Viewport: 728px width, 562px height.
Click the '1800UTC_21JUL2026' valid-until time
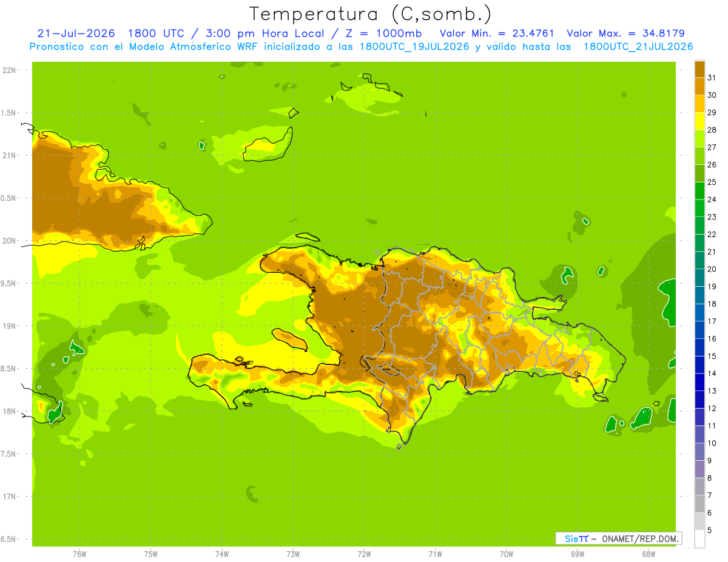click(x=638, y=47)
